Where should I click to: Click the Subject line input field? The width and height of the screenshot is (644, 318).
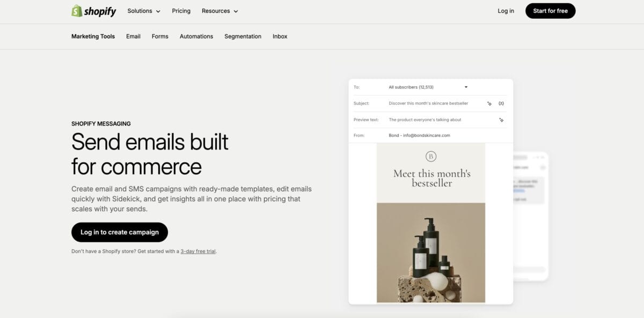[x=428, y=103]
